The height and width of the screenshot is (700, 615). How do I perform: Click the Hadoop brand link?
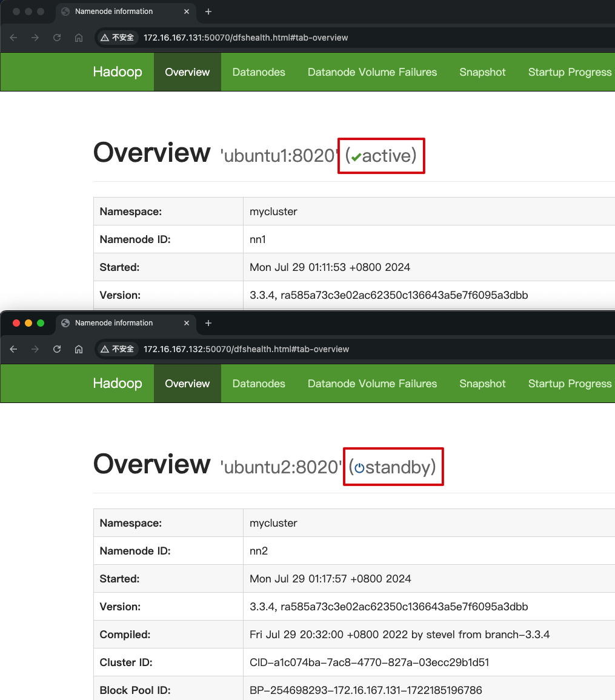118,72
